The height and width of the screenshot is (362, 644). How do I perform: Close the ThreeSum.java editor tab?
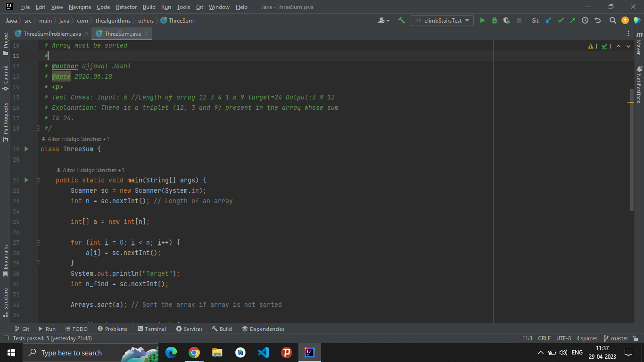[x=146, y=34]
